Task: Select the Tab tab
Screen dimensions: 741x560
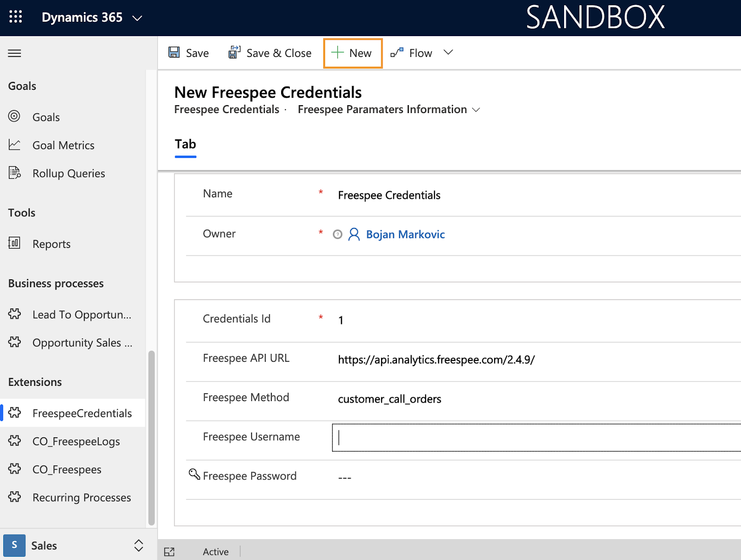Action: click(x=185, y=145)
